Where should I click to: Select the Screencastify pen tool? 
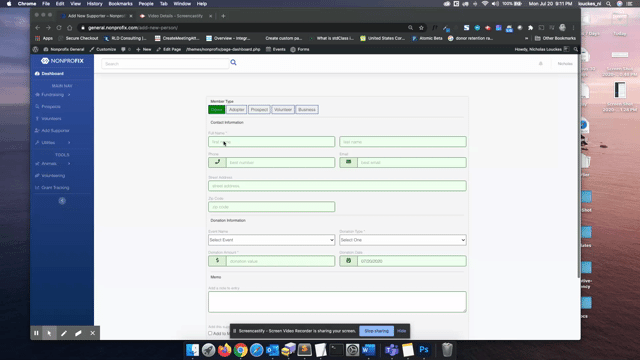coord(64,333)
